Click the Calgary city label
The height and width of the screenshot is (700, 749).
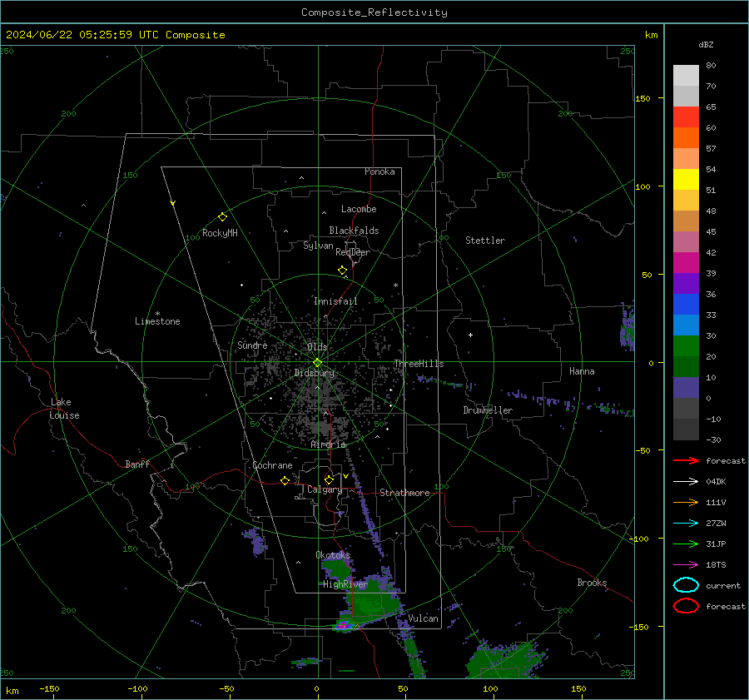[325, 489]
